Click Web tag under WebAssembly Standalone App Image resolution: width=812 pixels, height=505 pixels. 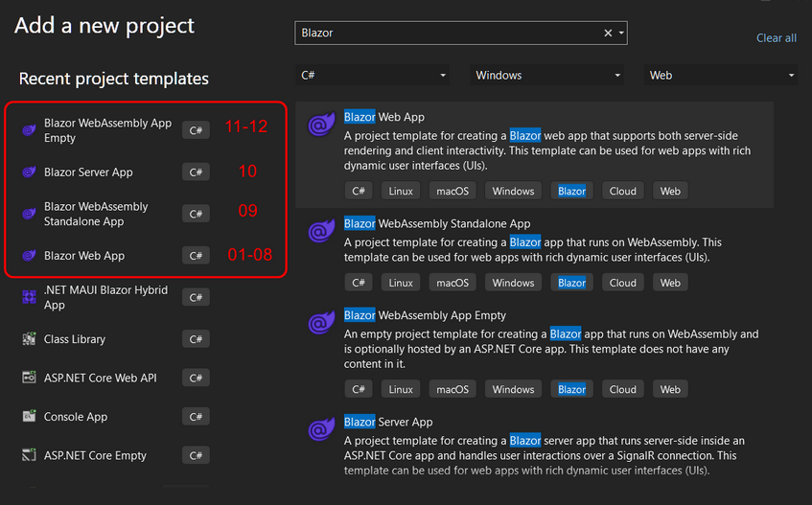[x=670, y=283]
